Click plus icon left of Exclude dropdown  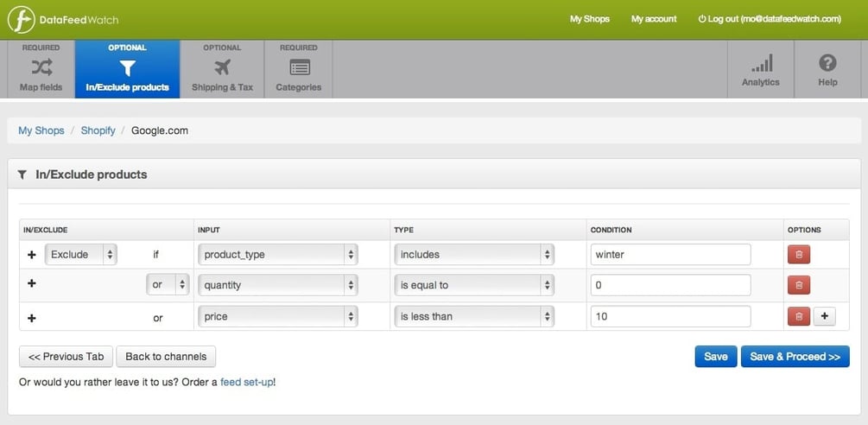[32, 255]
